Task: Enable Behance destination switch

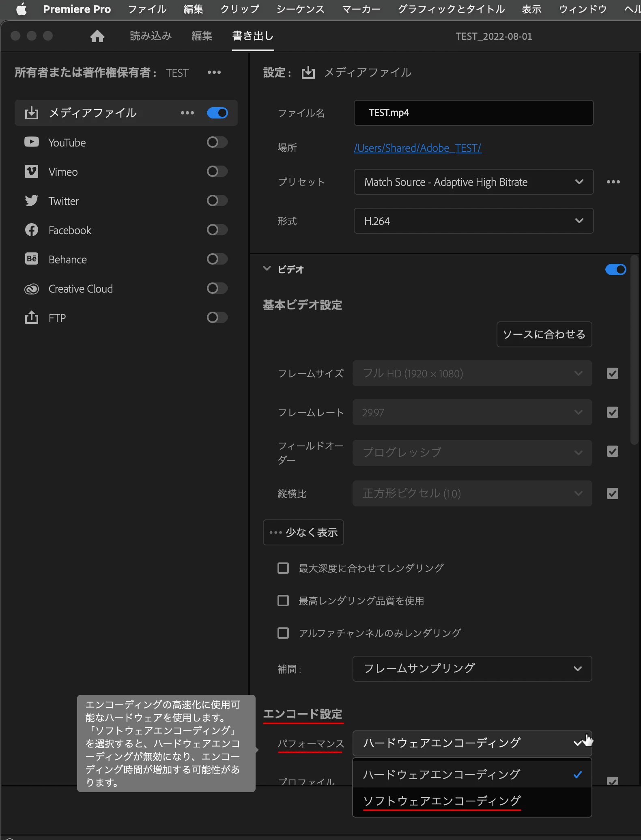Action: (217, 259)
